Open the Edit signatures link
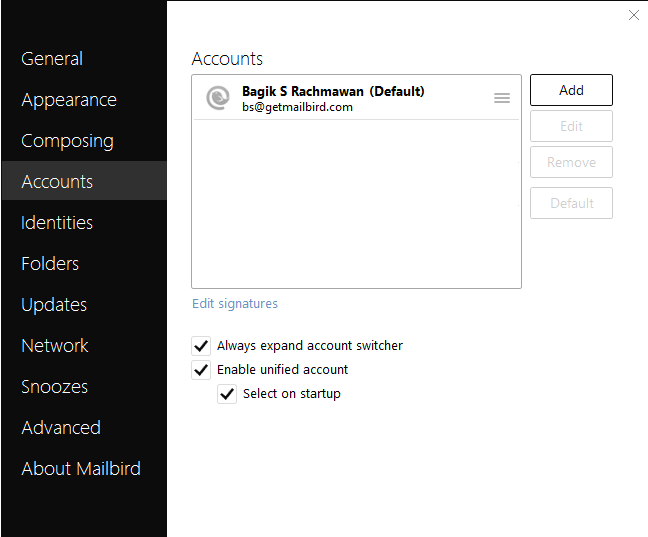The width and height of the screenshot is (648, 537). 235,304
